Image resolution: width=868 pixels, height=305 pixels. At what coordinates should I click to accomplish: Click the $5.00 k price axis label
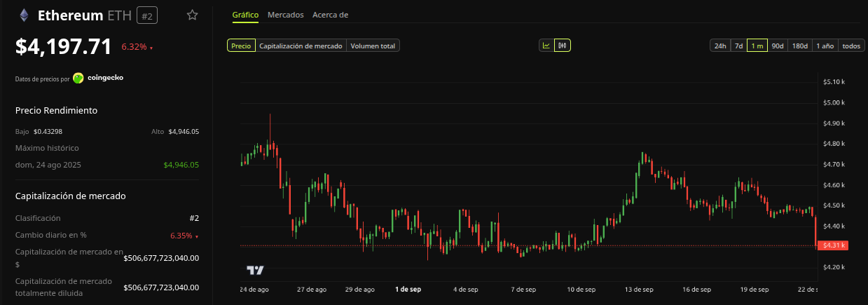(834, 102)
